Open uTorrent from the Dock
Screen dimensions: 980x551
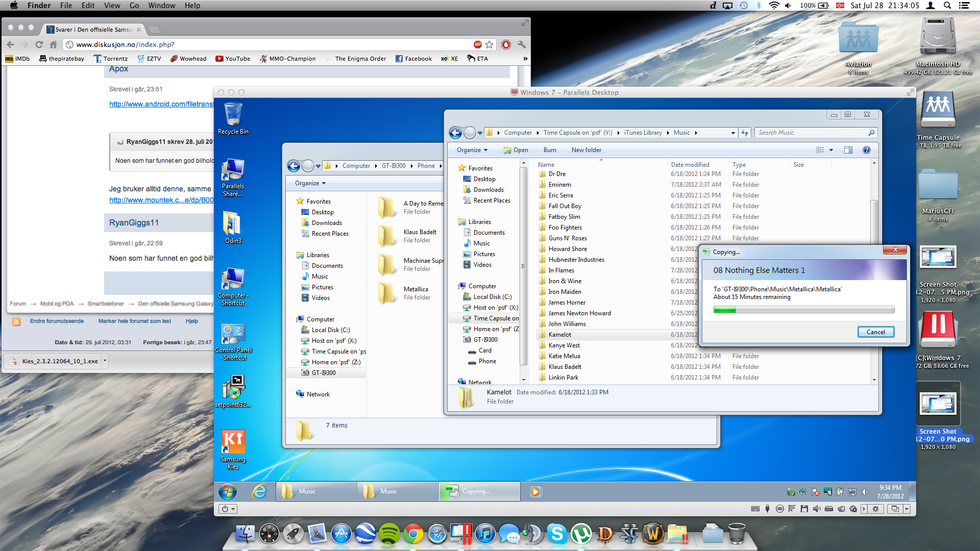pos(581,534)
